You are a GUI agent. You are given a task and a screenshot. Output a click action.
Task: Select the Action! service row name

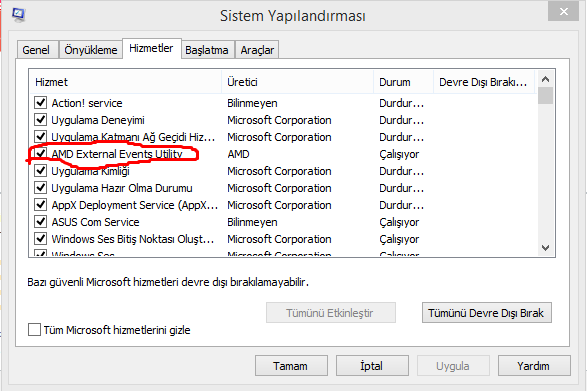tap(87, 103)
